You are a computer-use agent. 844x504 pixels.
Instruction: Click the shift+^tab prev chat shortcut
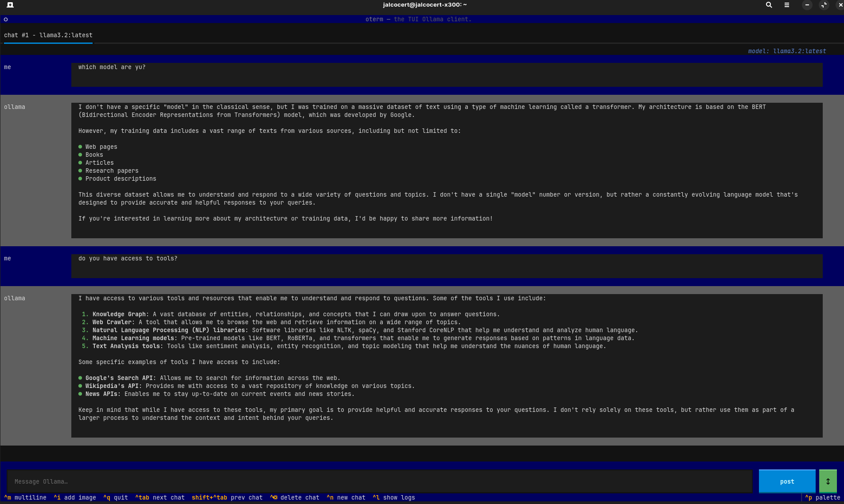[227, 498]
